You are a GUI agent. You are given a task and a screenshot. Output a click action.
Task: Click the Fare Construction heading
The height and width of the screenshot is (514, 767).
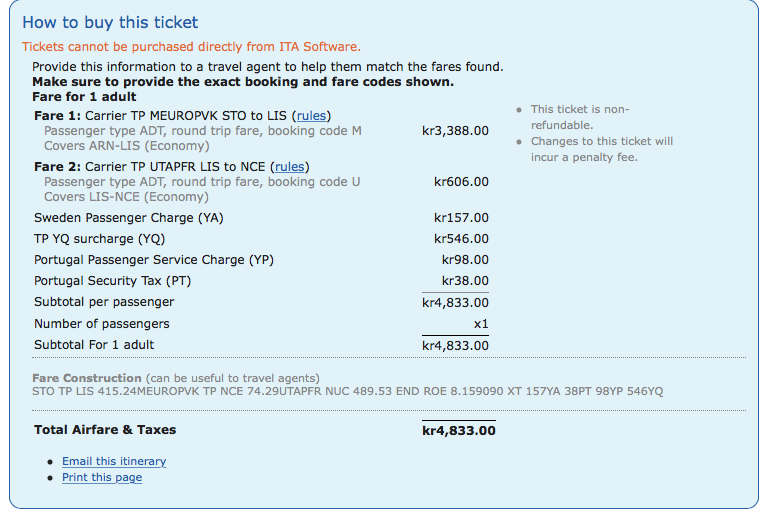pyautogui.click(x=87, y=378)
